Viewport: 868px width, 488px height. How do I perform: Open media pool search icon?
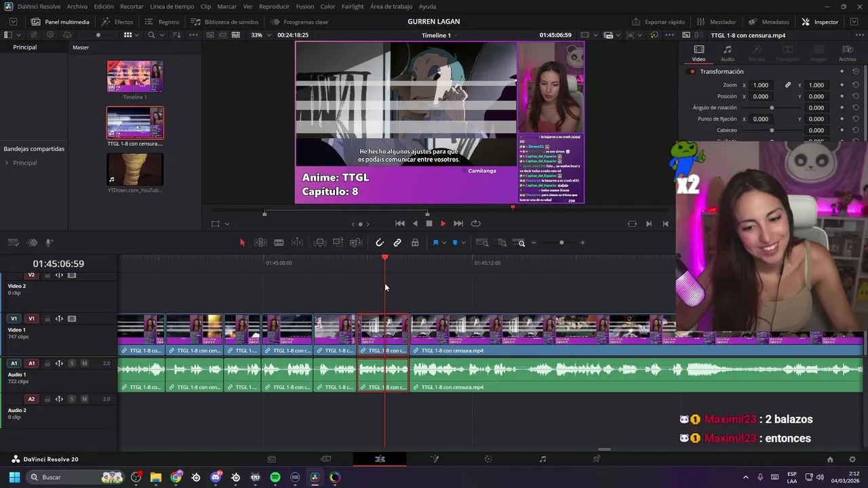click(x=151, y=35)
